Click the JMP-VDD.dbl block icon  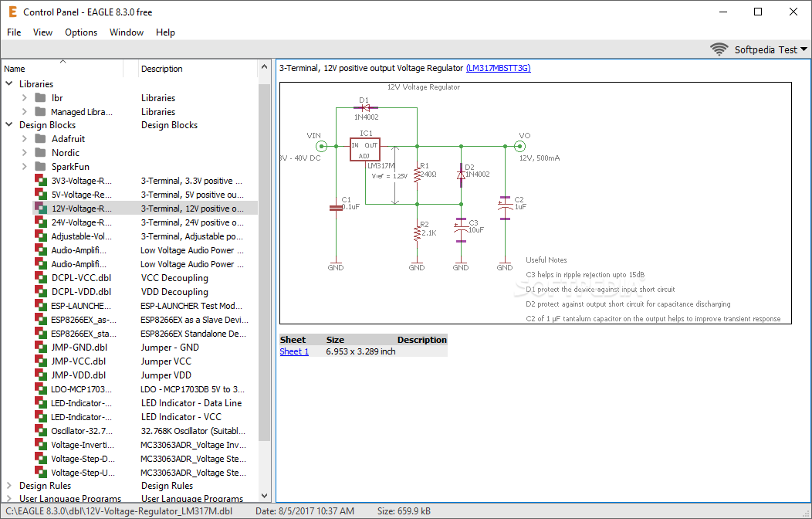pos(41,375)
